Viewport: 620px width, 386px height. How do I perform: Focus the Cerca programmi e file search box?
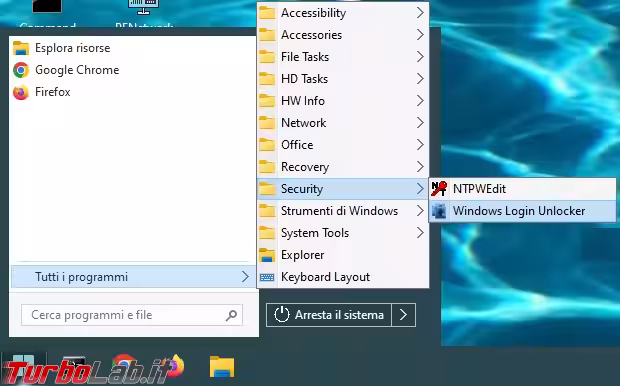click(x=132, y=315)
